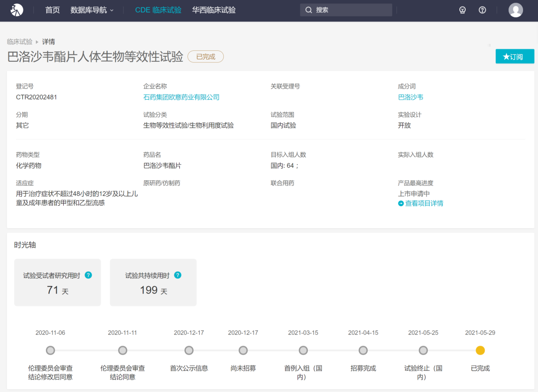Open the 巴洛沙韦 ingredient link
The image size is (538, 392).
coord(410,97)
